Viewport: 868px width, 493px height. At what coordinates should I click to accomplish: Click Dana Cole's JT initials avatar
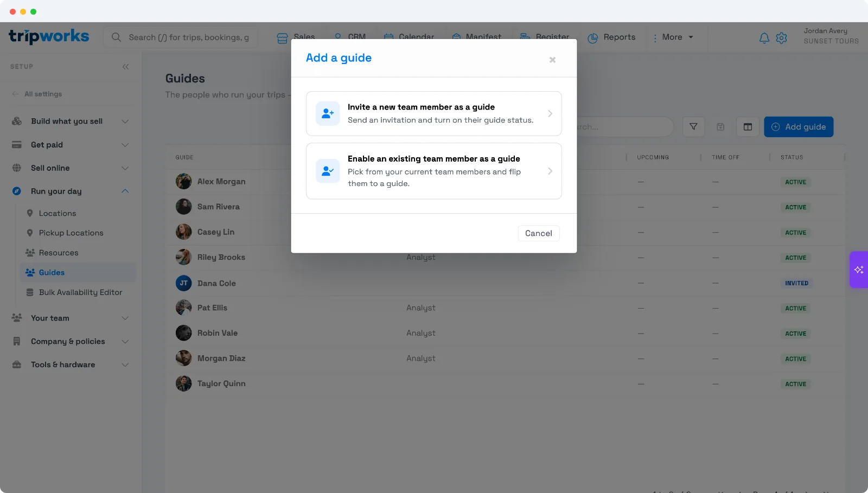183,283
